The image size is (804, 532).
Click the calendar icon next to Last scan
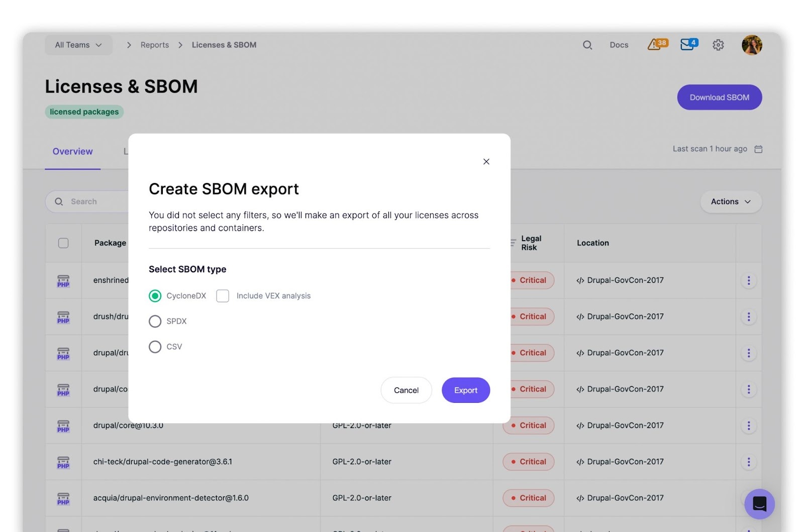pyautogui.click(x=758, y=149)
